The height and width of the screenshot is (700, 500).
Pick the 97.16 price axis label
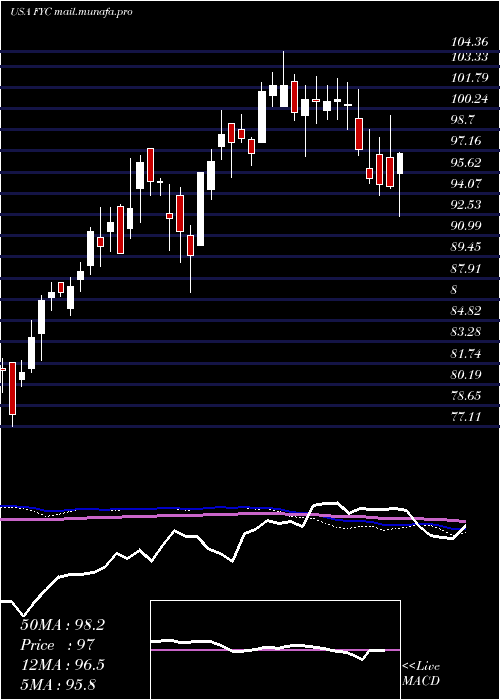[467, 141]
